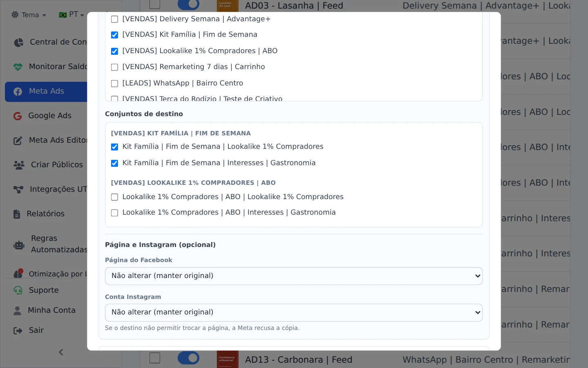Click the Minha Conta user icon
The image size is (588, 368).
pyautogui.click(x=17, y=310)
